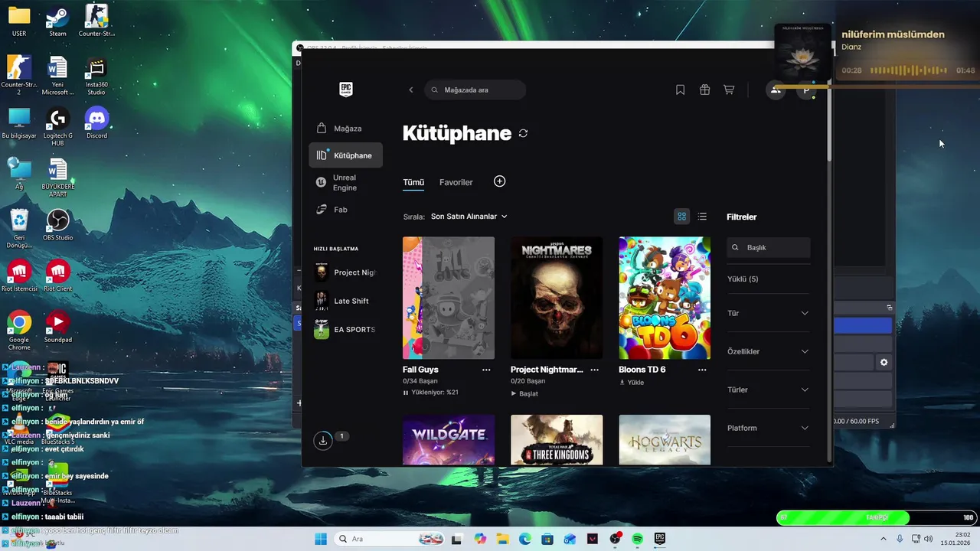The width and height of the screenshot is (980, 551).
Task: Open the Sırala sort dropdown Son Satın Alınanlar
Action: coord(469,217)
